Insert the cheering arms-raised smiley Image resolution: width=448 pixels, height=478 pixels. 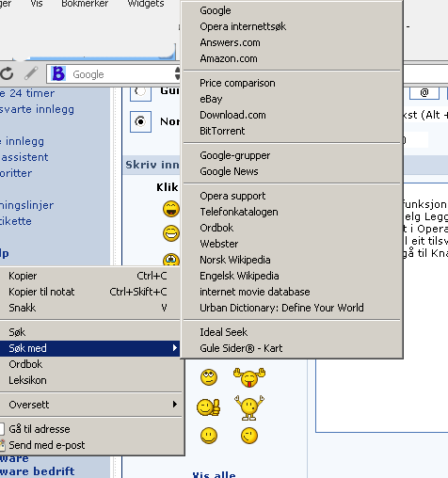[249, 407]
